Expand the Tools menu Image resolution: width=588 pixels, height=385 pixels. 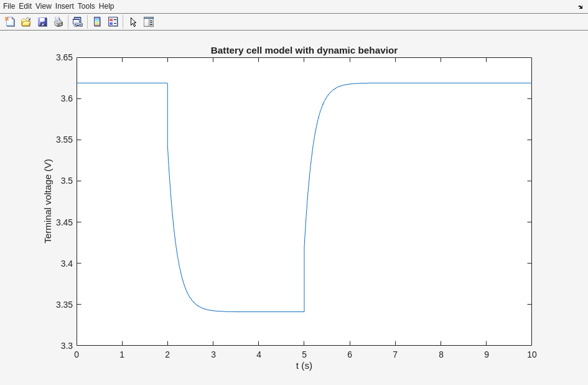(x=86, y=6)
